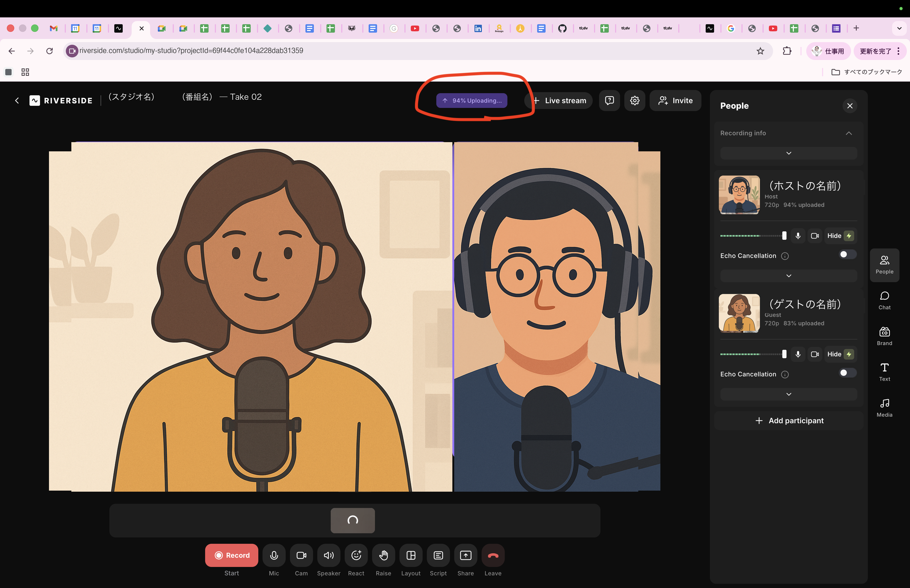Click the Invite button

click(x=675, y=101)
